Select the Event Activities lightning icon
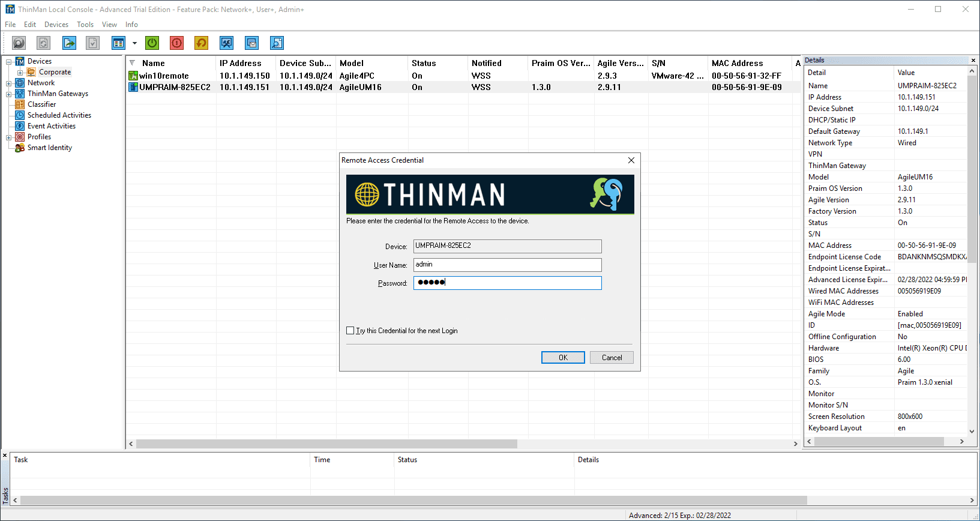980x521 pixels. [20, 126]
